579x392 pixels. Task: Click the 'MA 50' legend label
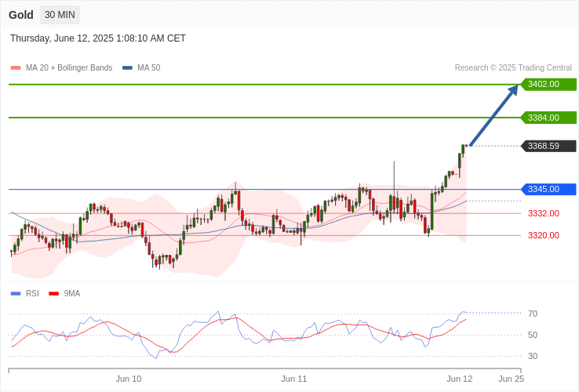click(x=149, y=68)
